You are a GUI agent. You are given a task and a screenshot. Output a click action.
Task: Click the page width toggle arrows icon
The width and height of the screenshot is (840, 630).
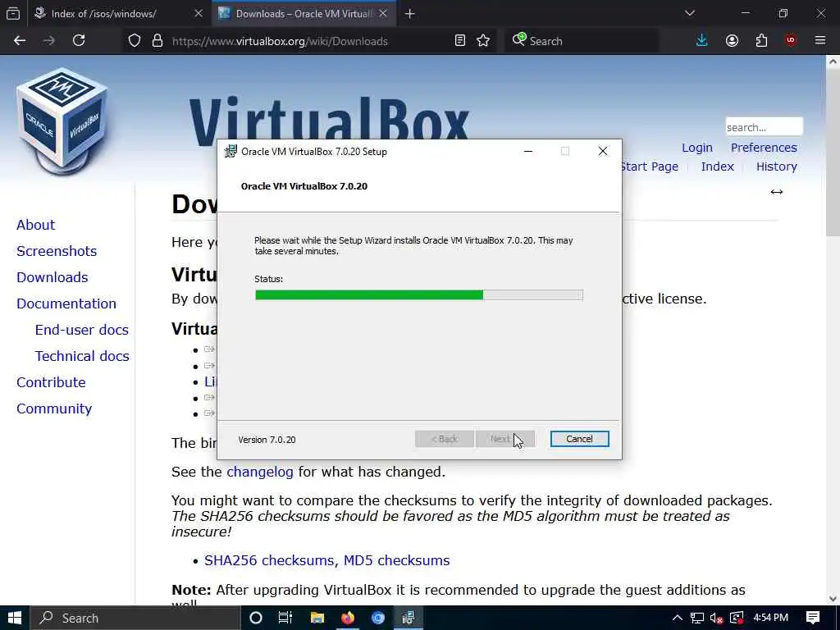click(777, 192)
